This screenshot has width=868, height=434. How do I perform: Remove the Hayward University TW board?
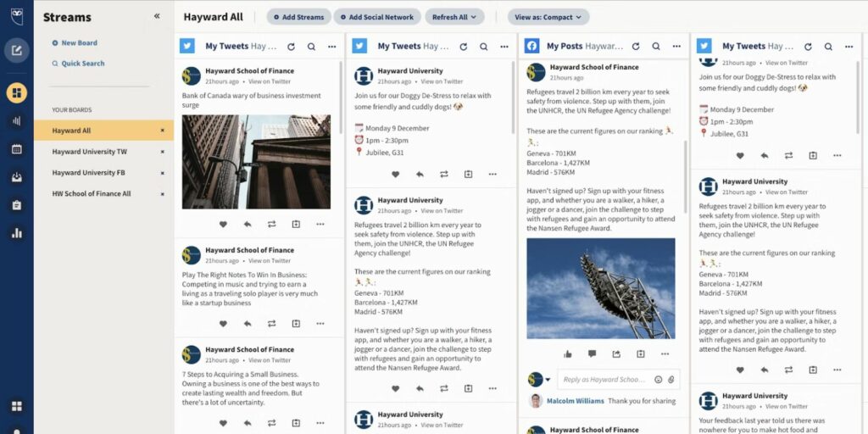click(162, 152)
